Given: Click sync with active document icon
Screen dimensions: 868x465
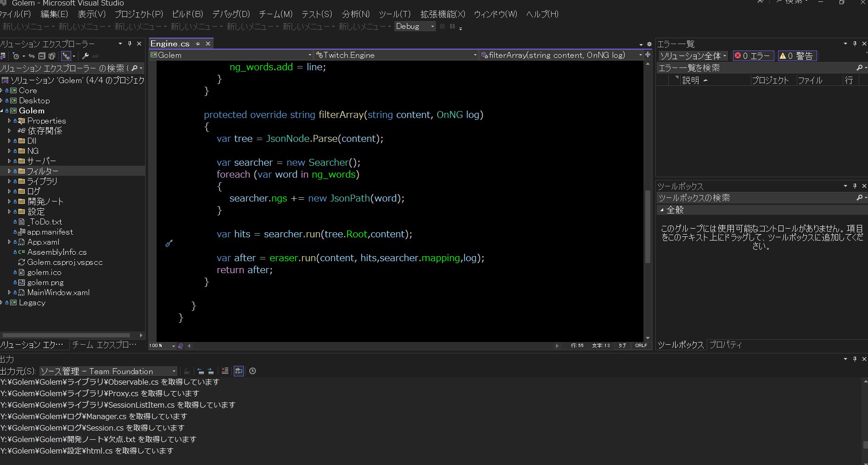Looking at the screenshot, I should [x=32, y=56].
